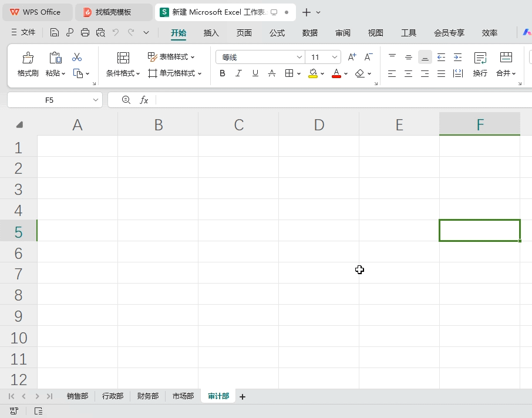
Task: Decrease font size with A- icon
Action: [368, 57]
